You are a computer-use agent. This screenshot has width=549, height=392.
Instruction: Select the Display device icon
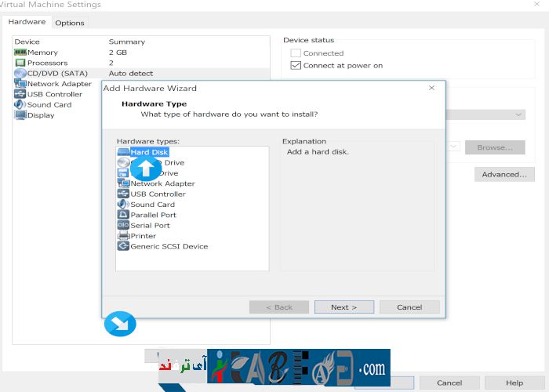pos(20,115)
